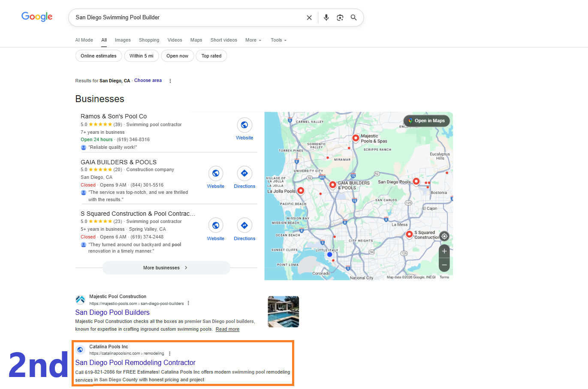Toggle the Open now filter chip
The width and height of the screenshot is (588, 389).
[177, 56]
